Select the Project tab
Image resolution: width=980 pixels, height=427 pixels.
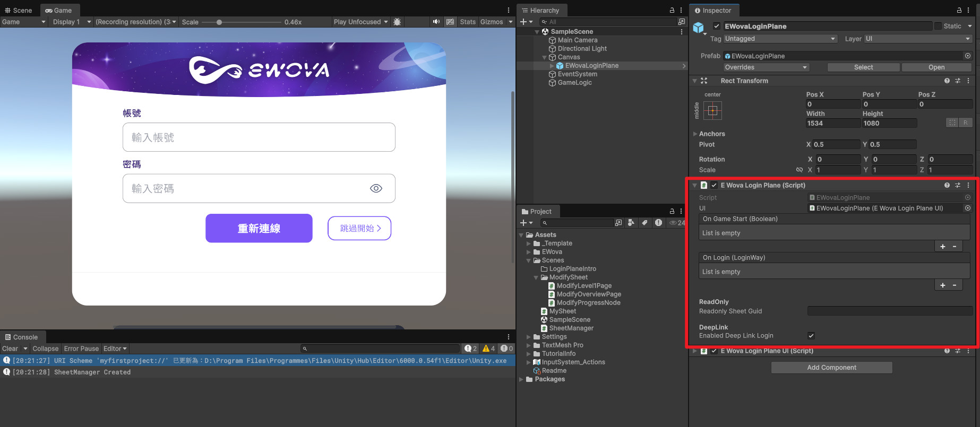pos(537,211)
